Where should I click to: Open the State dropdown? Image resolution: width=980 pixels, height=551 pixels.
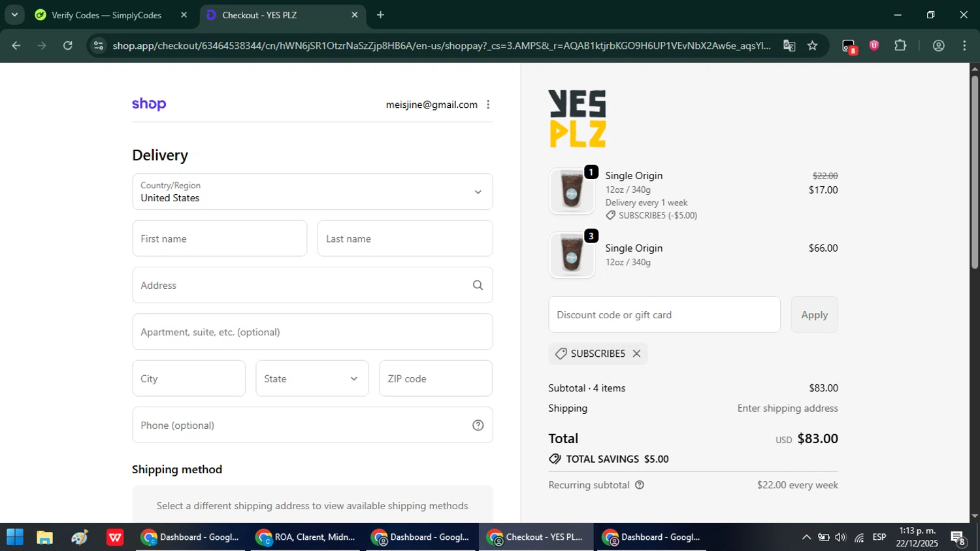coord(312,378)
